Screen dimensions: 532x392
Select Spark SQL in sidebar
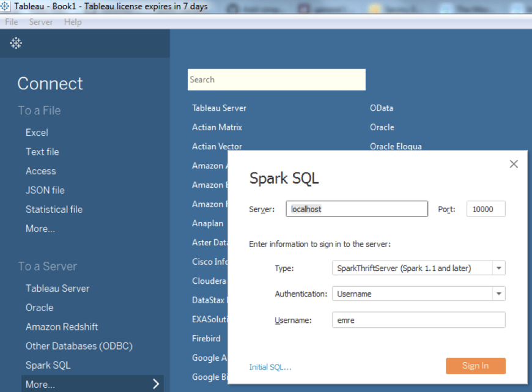click(48, 365)
